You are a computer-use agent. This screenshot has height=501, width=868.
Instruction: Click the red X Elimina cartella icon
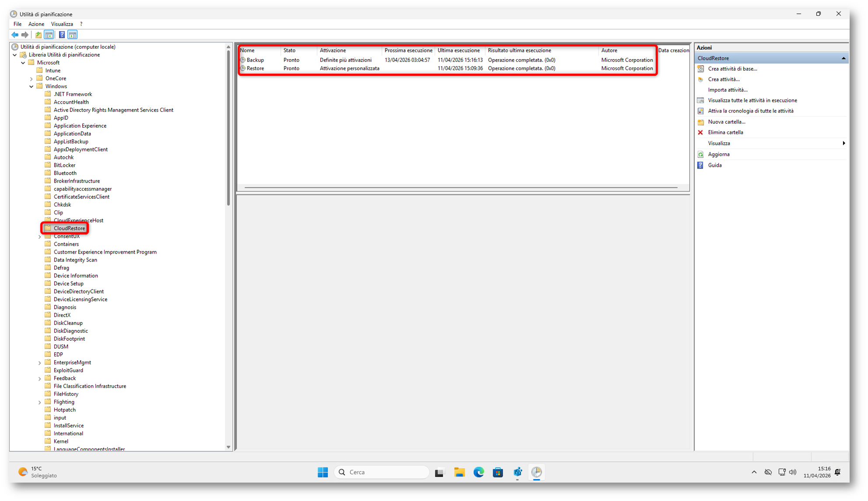click(x=700, y=132)
